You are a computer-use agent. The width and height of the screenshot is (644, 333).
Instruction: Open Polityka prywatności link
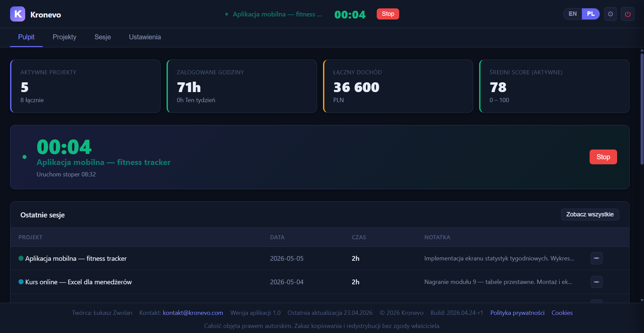[517, 313]
